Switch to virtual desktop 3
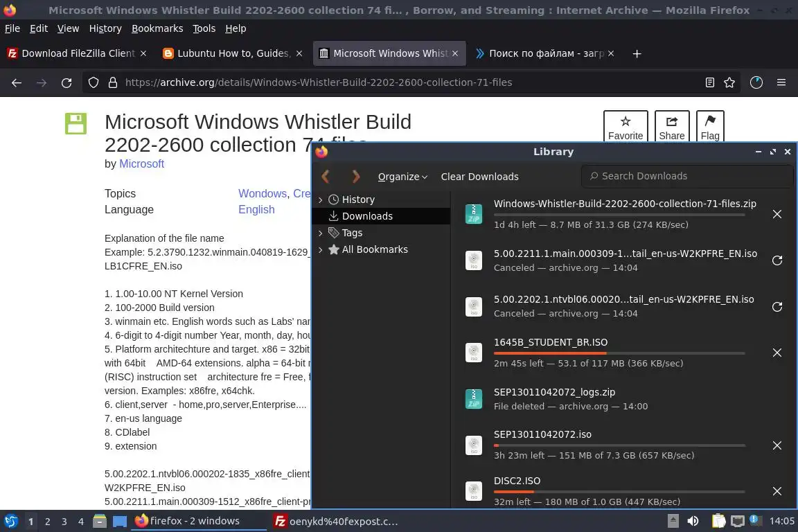798x532 pixels. click(64, 522)
